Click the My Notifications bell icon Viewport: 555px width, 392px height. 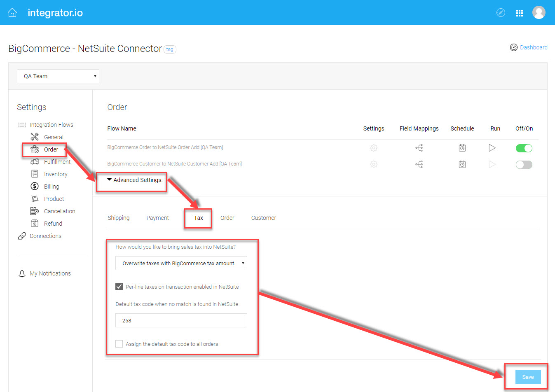click(x=22, y=273)
